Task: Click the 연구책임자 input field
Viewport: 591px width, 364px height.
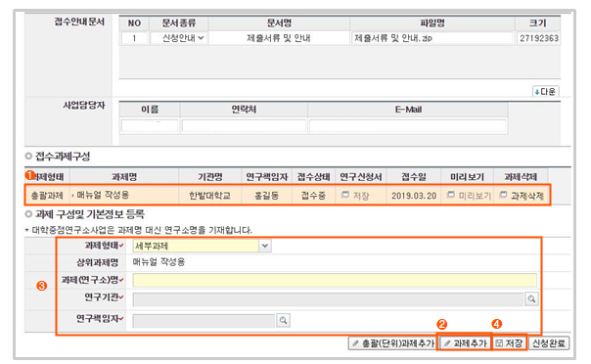Action: click(204, 321)
